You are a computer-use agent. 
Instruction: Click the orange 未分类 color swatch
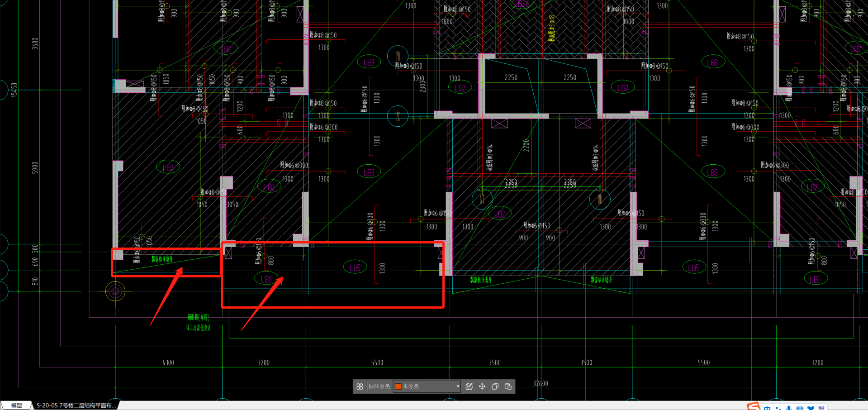pyautogui.click(x=398, y=386)
